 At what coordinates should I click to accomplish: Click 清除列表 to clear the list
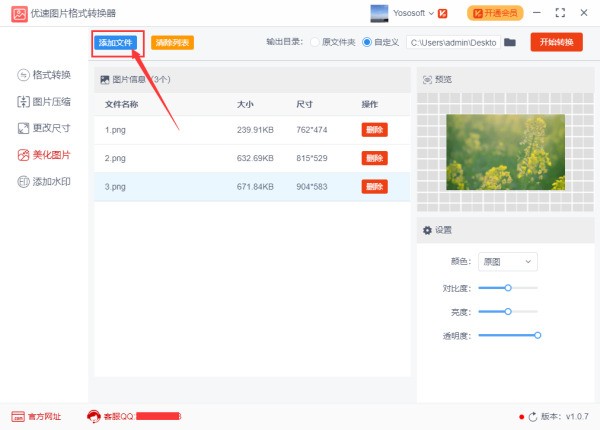point(172,43)
